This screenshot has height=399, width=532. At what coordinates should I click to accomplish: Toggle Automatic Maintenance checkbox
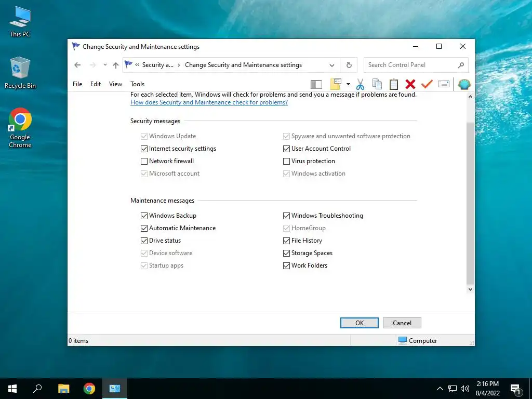[x=144, y=229]
